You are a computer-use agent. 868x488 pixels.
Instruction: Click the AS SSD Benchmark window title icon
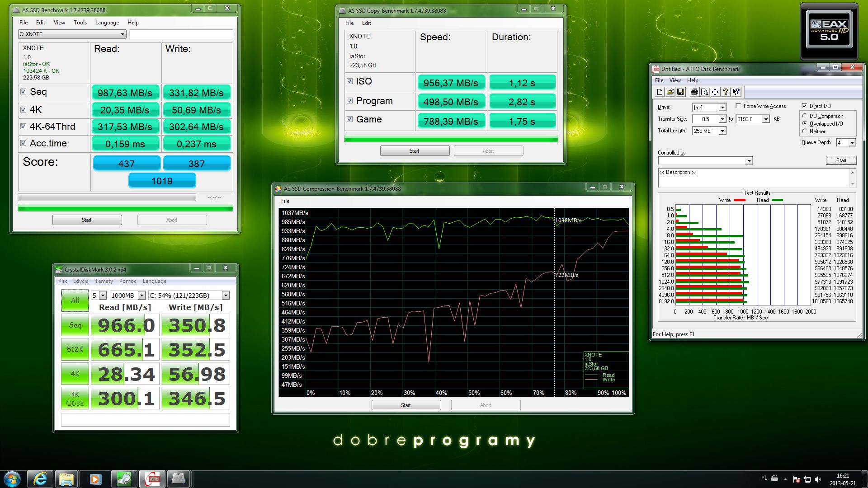(x=17, y=10)
